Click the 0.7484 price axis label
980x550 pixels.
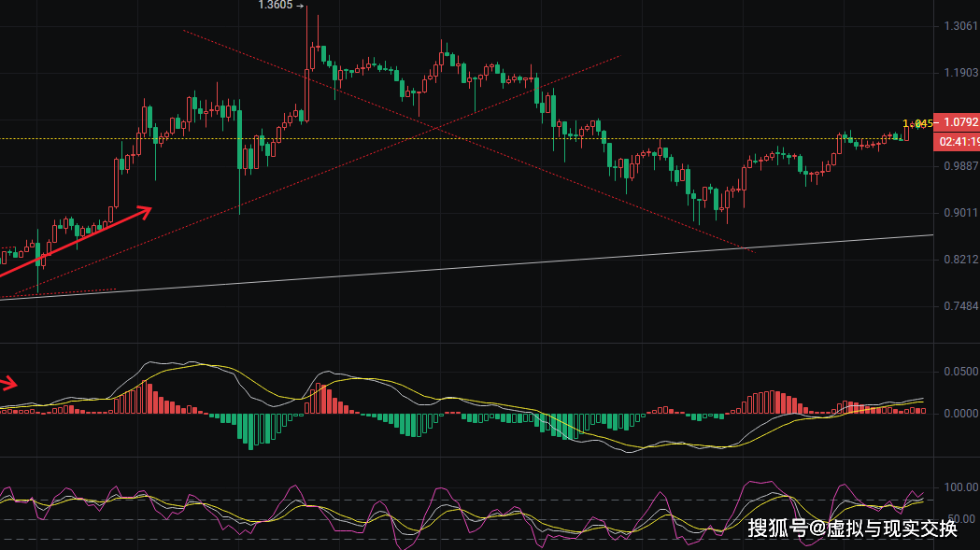[x=960, y=306]
